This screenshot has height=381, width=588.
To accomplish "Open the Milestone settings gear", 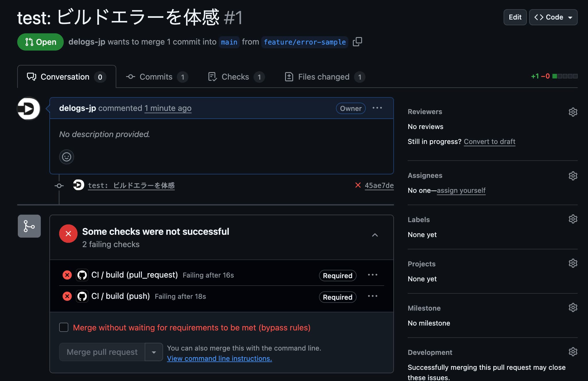I will coord(573,307).
